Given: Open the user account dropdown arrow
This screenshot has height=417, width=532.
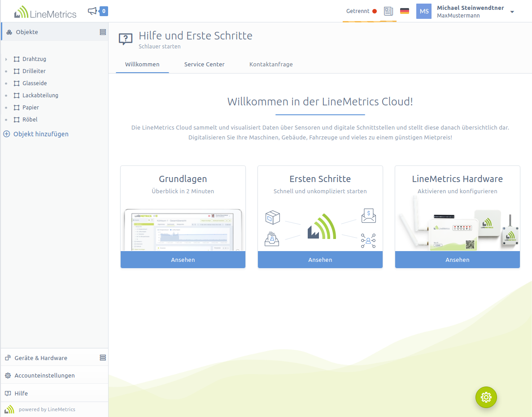Looking at the screenshot, I should 512,12.
